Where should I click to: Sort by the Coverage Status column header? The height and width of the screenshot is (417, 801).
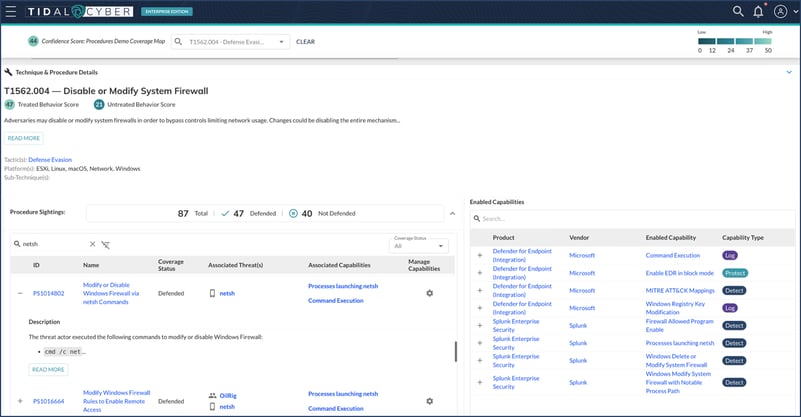(171, 265)
